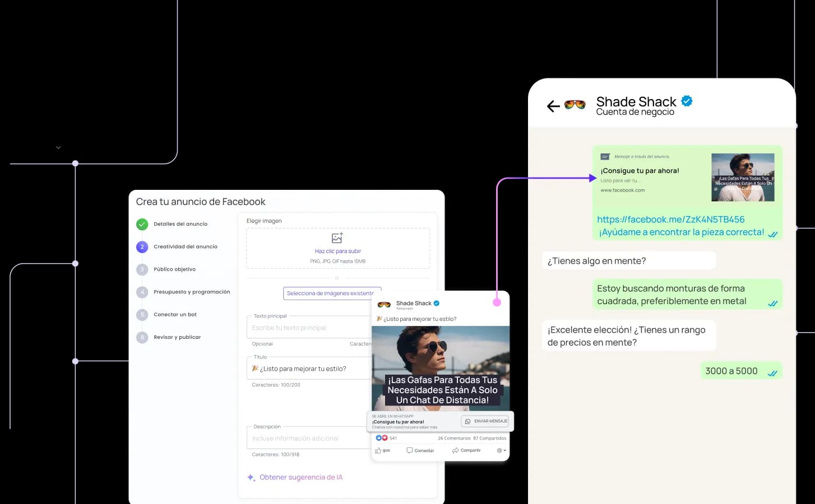
Task: Select the Público objetivo step
Action: pos(174,269)
